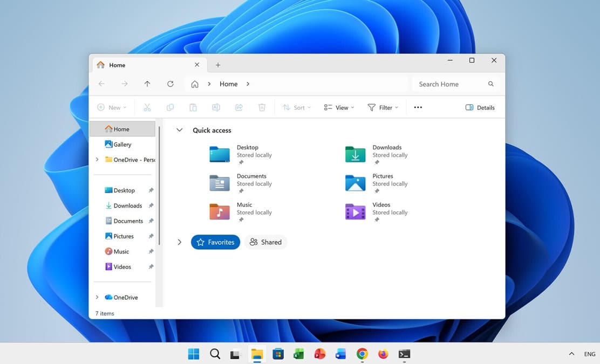The width and height of the screenshot is (600, 364).
Task: Refresh the current folder view
Action: tap(170, 84)
